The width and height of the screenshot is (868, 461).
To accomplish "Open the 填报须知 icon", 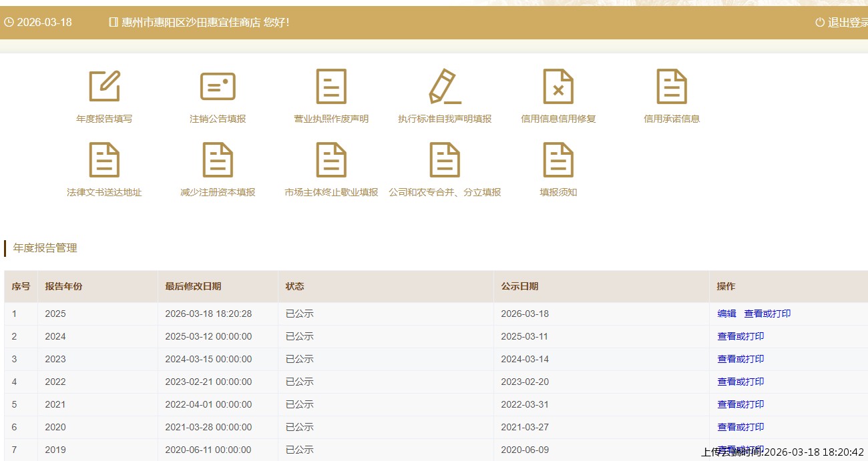I will click(558, 160).
